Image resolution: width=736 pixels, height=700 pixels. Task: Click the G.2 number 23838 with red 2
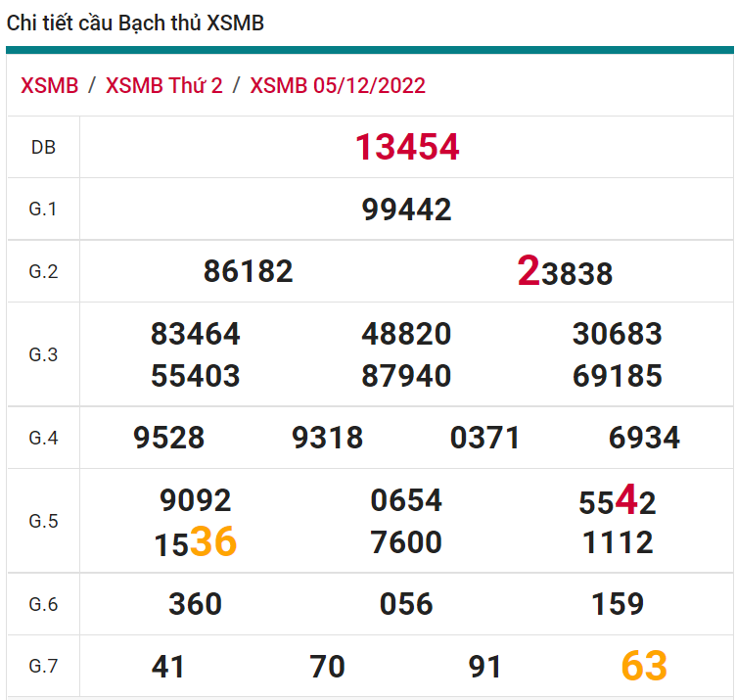565,272
